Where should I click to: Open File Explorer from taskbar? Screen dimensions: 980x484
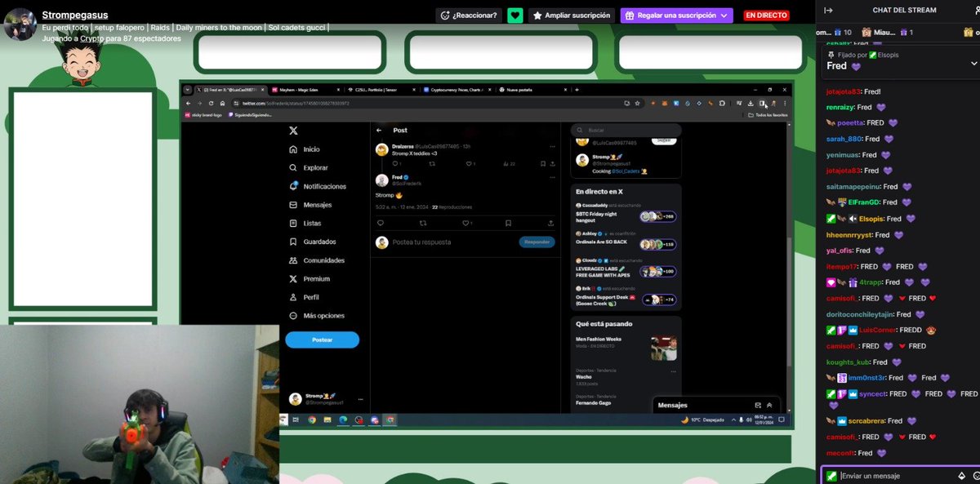click(x=327, y=420)
